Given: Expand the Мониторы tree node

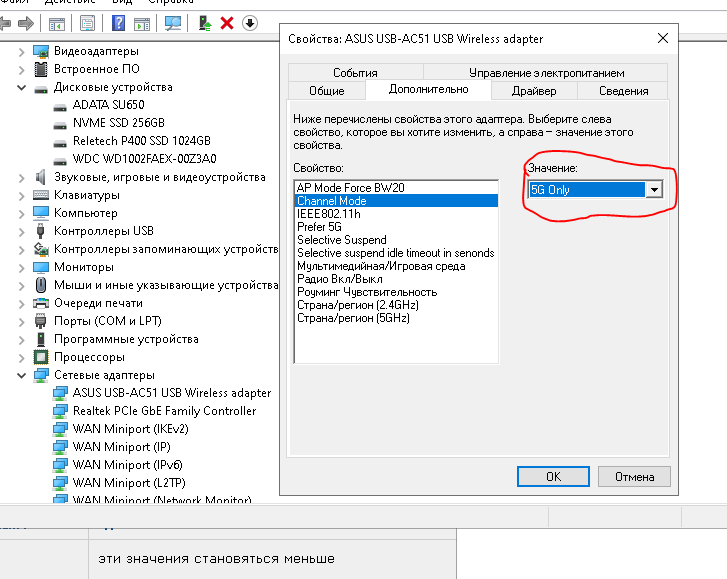Looking at the screenshot, I should (21, 267).
